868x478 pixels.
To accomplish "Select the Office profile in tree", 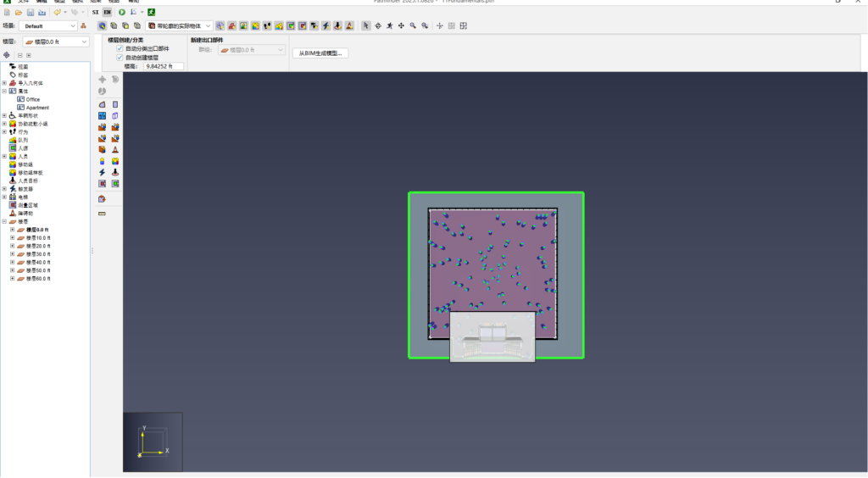I will coord(32,99).
